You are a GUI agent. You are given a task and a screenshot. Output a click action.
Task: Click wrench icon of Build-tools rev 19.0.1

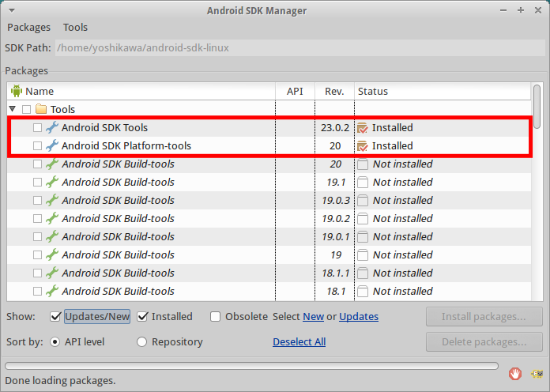(x=52, y=237)
